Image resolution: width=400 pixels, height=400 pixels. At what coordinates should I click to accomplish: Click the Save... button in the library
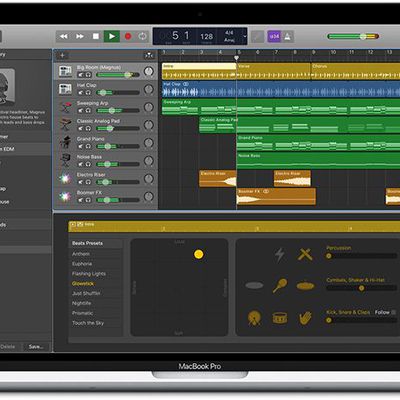(x=36, y=347)
